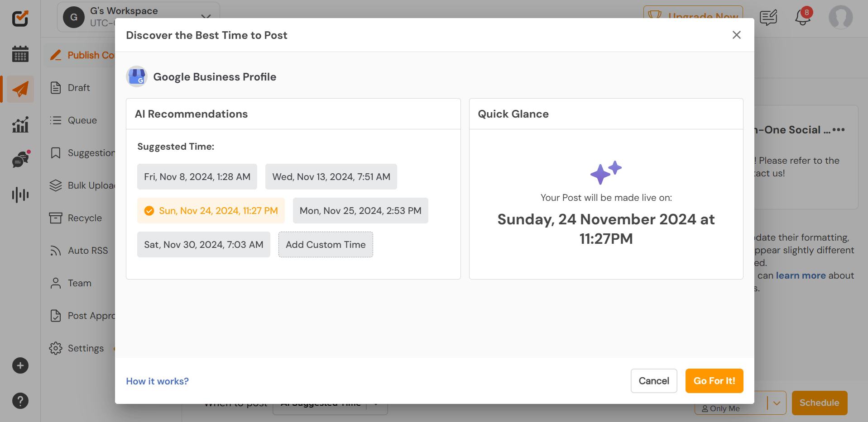Confirm with Go For It! button
Screen dimensions: 868x422
pos(714,381)
